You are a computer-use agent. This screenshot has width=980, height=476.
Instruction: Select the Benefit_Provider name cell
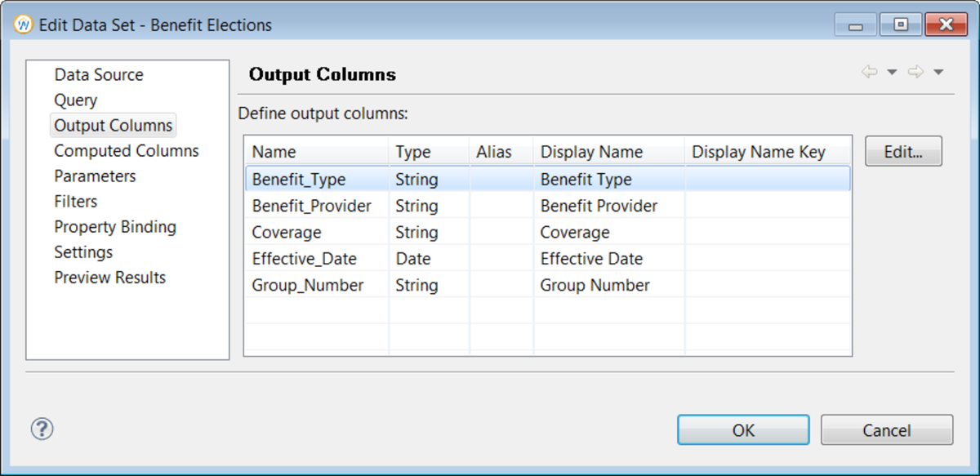pos(317,206)
